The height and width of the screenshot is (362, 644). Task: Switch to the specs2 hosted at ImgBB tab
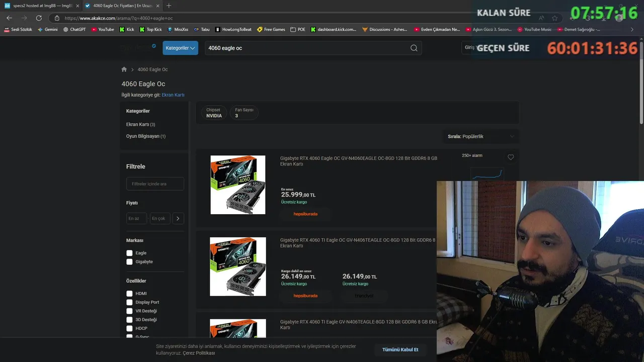tap(41, 6)
